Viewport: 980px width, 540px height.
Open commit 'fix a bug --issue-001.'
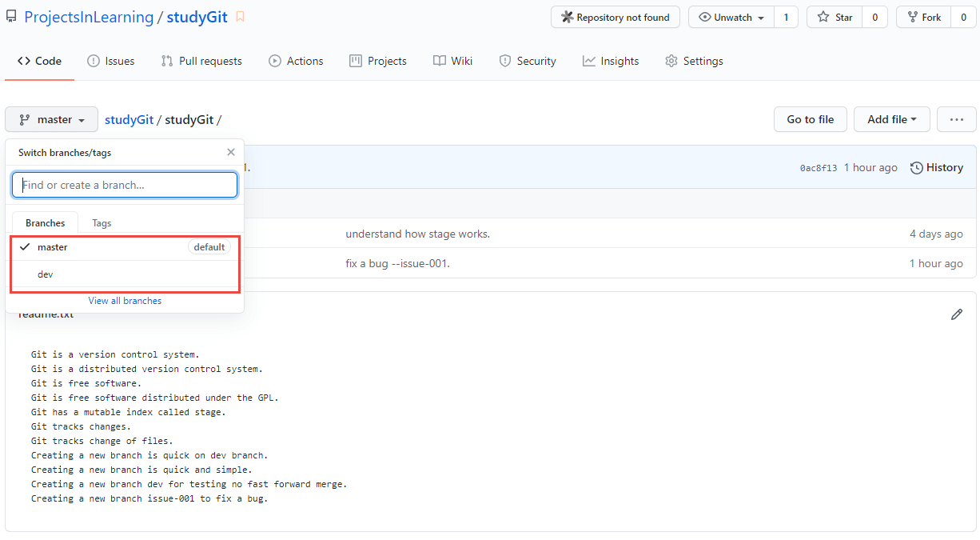click(398, 263)
